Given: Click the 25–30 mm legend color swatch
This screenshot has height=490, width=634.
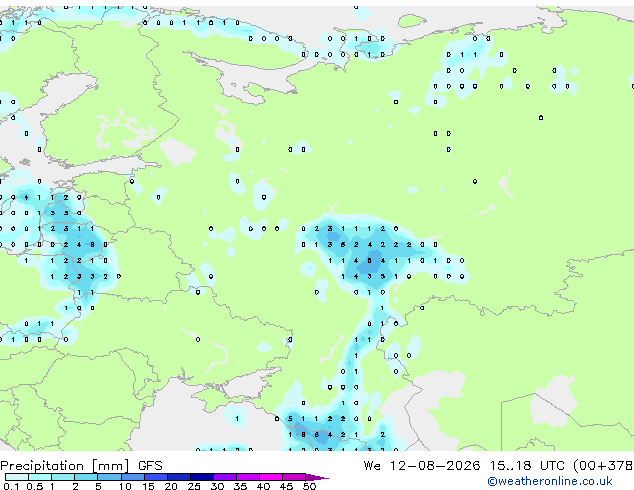Looking at the screenshot, I should [201, 477].
